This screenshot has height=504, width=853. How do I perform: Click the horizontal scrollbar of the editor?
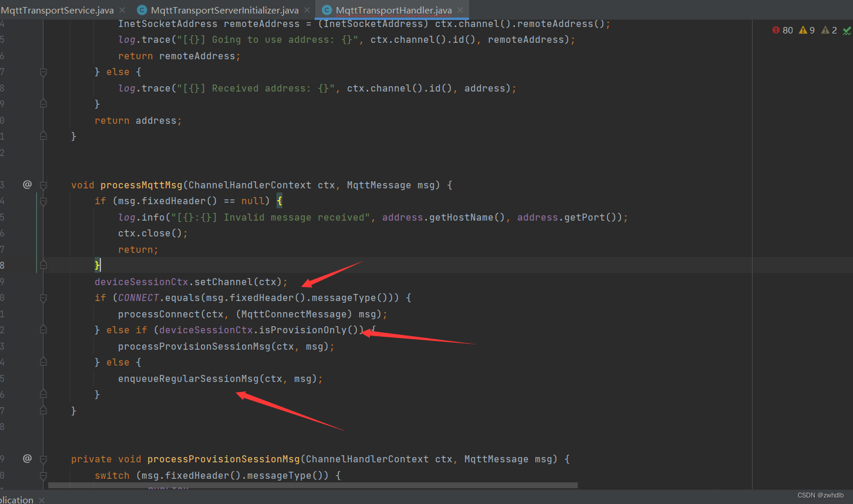(313, 485)
